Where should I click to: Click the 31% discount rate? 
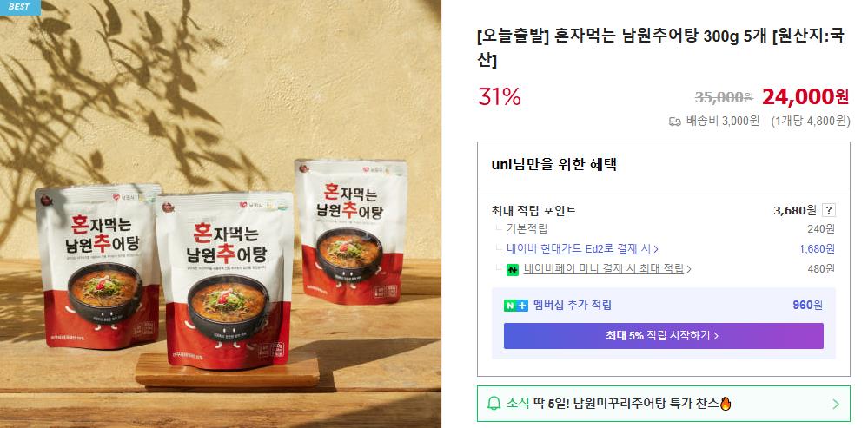pos(499,96)
